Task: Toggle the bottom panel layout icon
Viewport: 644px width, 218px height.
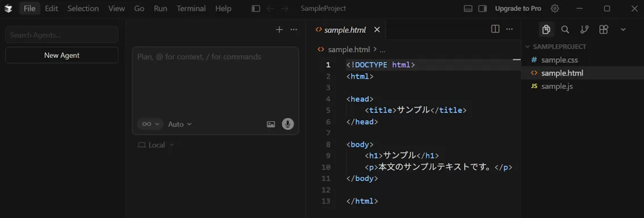Action: click(x=468, y=9)
